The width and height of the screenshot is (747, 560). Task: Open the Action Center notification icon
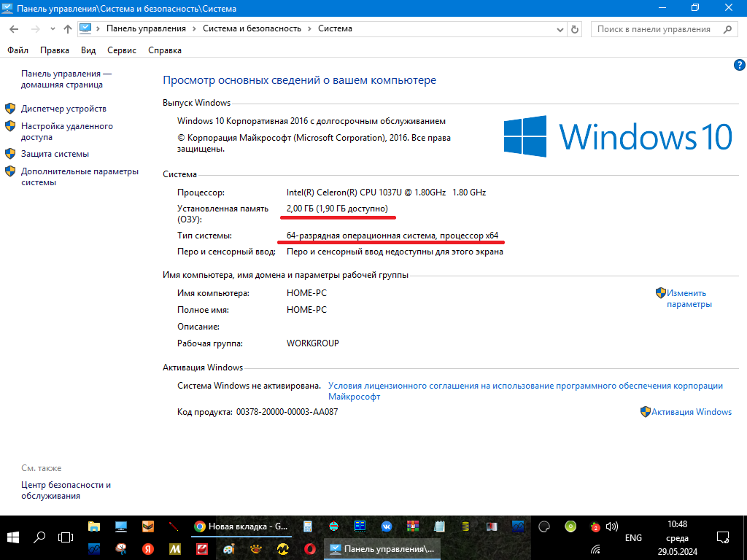point(723,537)
